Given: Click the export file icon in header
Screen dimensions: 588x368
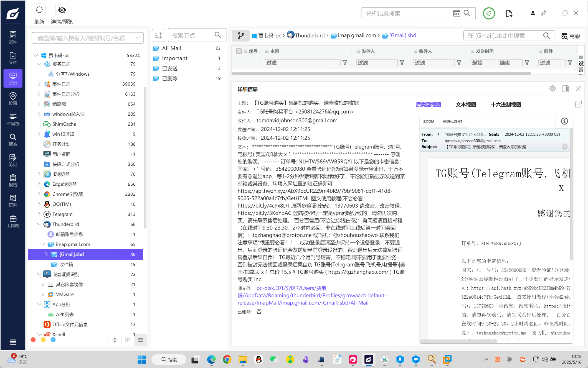Looking at the screenshot, I should click(509, 13).
